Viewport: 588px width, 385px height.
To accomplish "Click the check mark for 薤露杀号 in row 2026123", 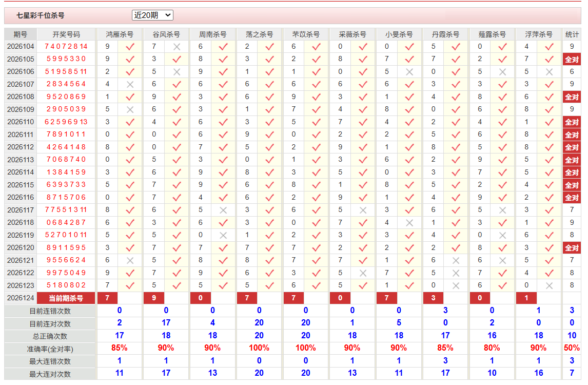I will pyautogui.click(x=502, y=285).
